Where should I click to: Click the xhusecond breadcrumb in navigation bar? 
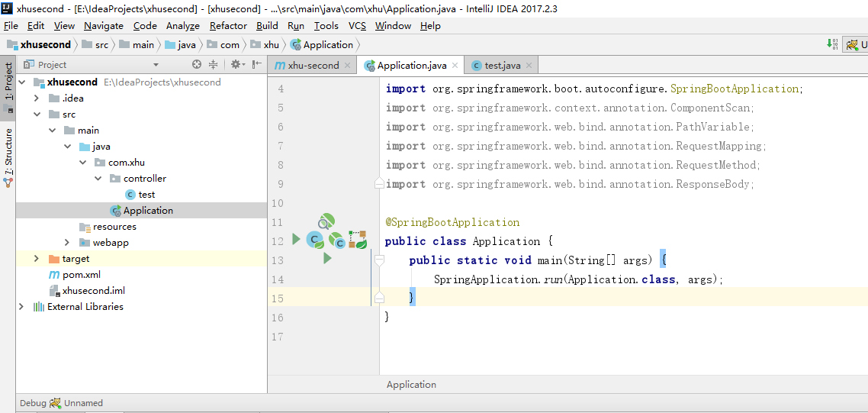click(x=40, y=45)
